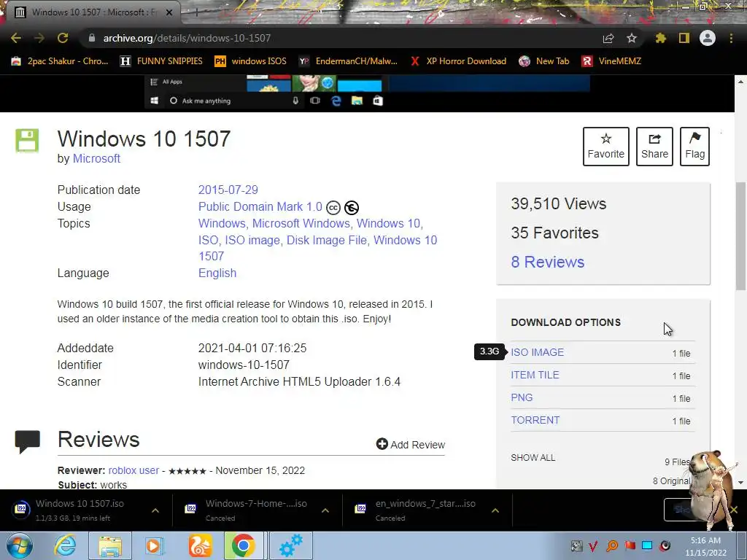Screen dimensions: 747x560
Task: Expand options for Windows 10 1507.iso download
Action: [155, 510]
